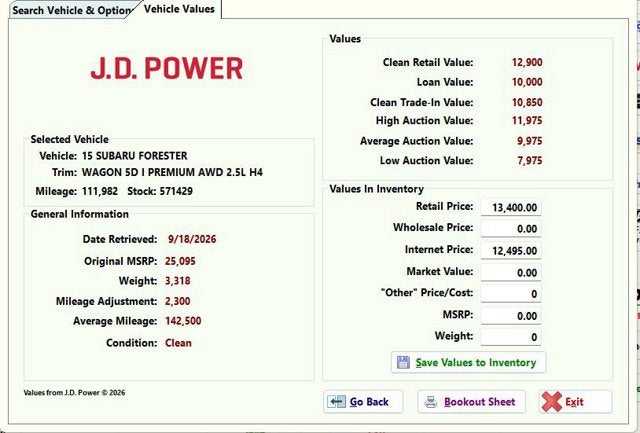The width and height of the screenshot is (640, 433).
Task: Click the Go Back arrow icon
Action: [x=337, y=402]
